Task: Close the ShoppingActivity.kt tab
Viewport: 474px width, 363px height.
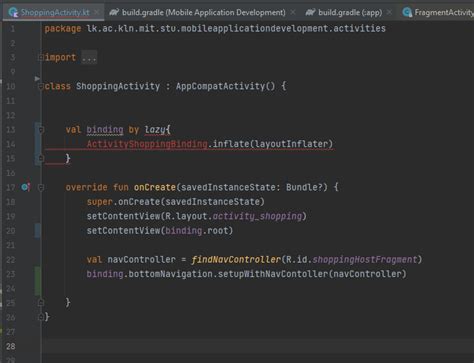Action: pyautogui.click(x=96, y=12)
